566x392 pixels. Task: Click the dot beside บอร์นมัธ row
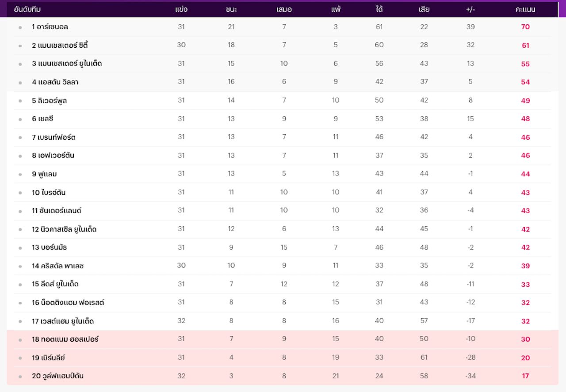point(20,248)
